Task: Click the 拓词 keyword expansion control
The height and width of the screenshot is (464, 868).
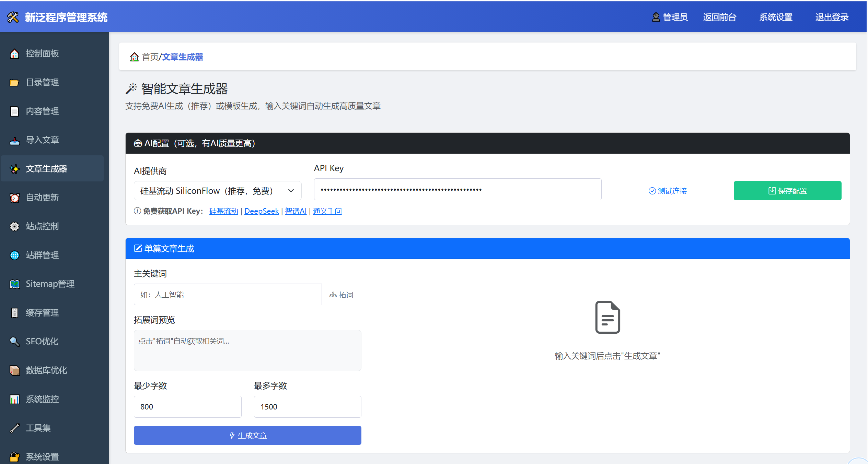Action: click(342, 294)
